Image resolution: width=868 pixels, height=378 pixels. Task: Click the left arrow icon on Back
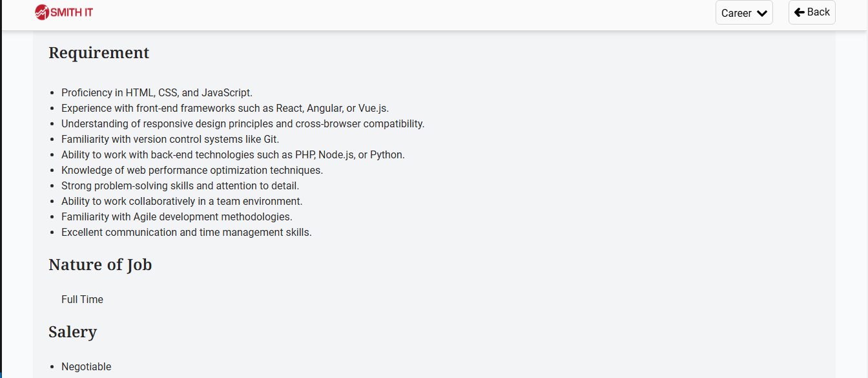(799, 12)
